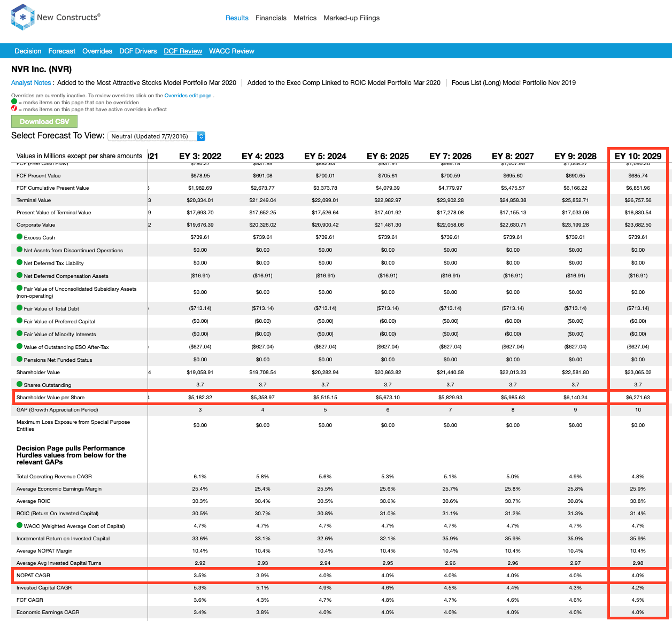The image size is (672, 621).
Task: Select green marker beside Fair Value of Total Debt
Action: (20, 308)
